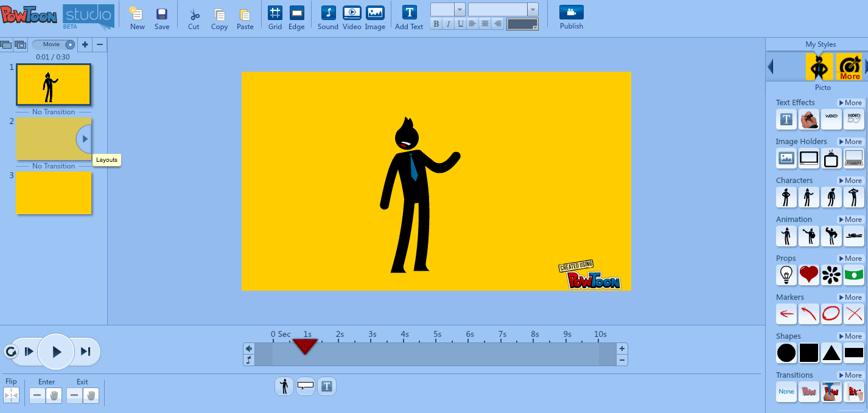Skip to next slide
Viewport: 868px width, 413px height.
point(86,352)
